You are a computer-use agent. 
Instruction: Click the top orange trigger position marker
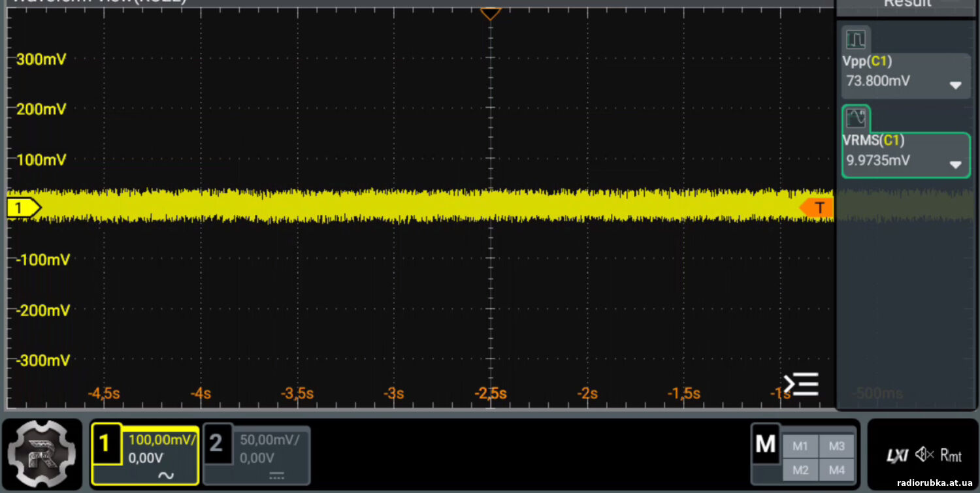[x=490, y=13]
